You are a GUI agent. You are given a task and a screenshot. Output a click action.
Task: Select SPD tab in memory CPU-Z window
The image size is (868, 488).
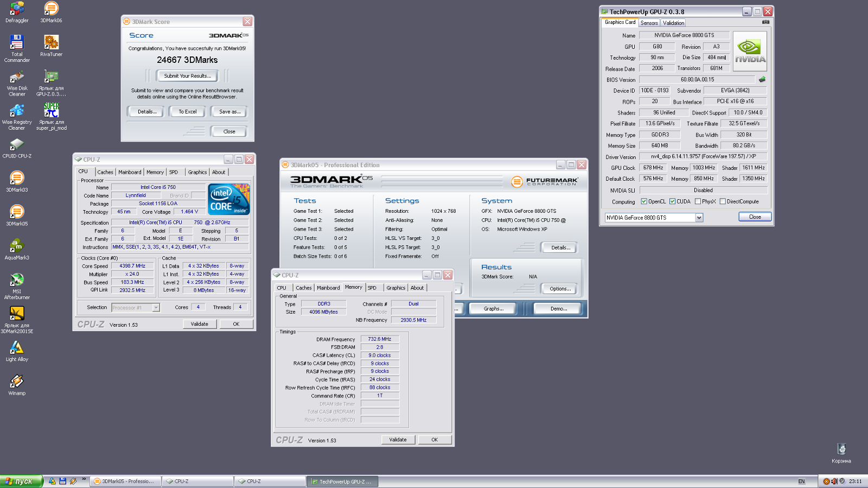point(372,288)
